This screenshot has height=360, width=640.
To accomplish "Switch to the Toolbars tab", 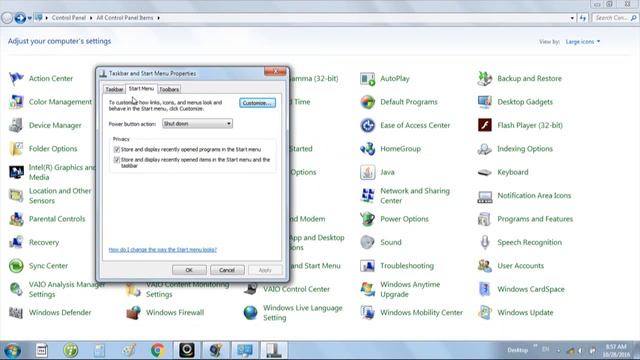I will pos(169,89).
